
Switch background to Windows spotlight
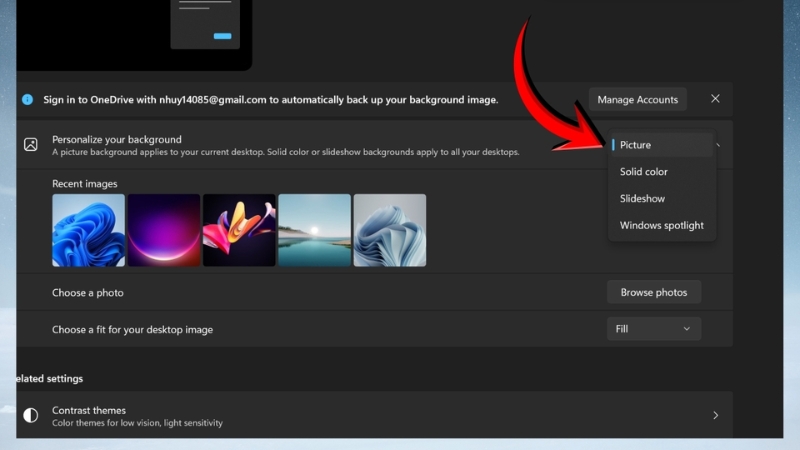(660, 226)
